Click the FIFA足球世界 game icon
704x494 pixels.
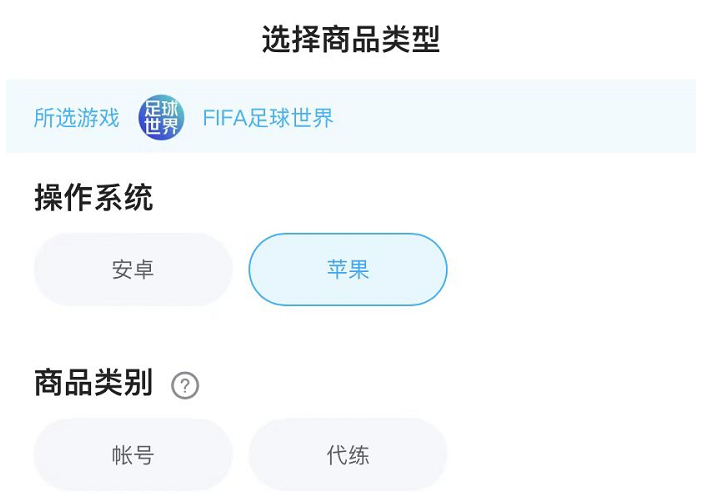(161, 118)
